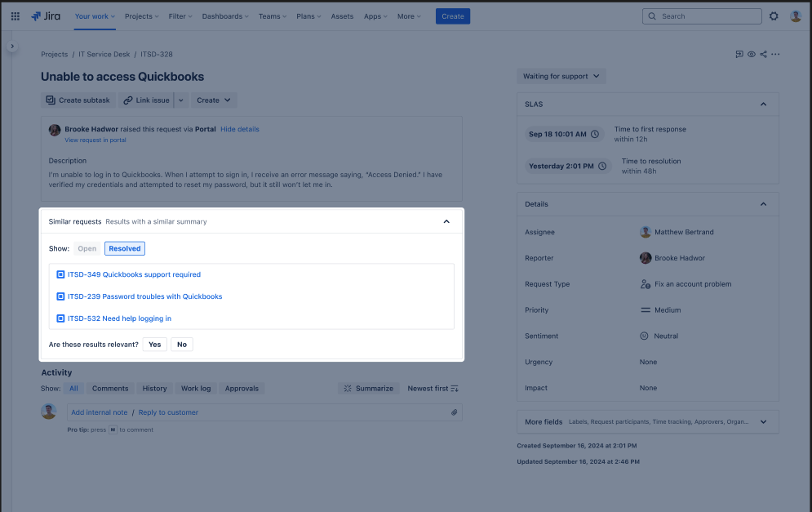Mark similar results as relevant with Yes
The width and height of the screenshot is (812, 512).
pyautogui.click(x=155, y=345)
